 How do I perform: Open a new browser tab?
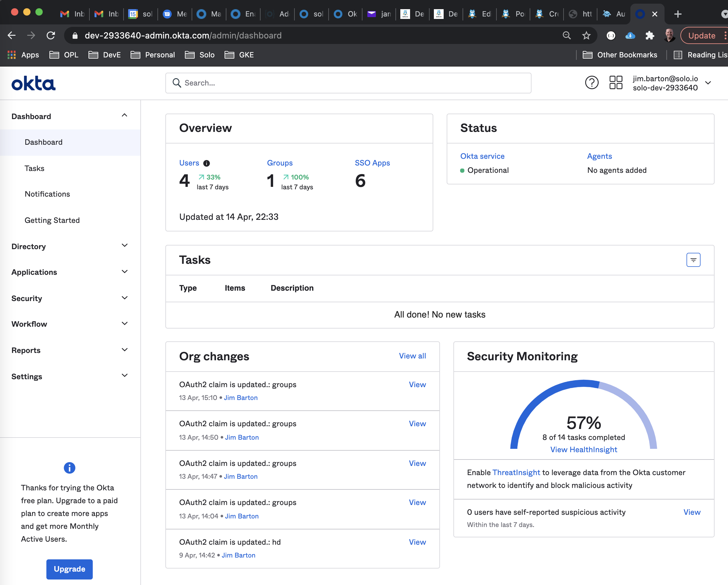[x=678, y=14]
